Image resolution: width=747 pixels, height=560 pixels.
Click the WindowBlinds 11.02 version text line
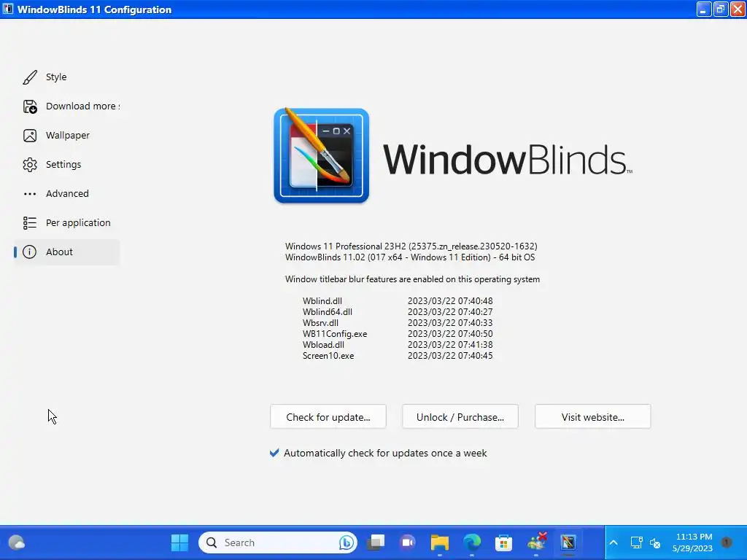click(x=410, y=257)
